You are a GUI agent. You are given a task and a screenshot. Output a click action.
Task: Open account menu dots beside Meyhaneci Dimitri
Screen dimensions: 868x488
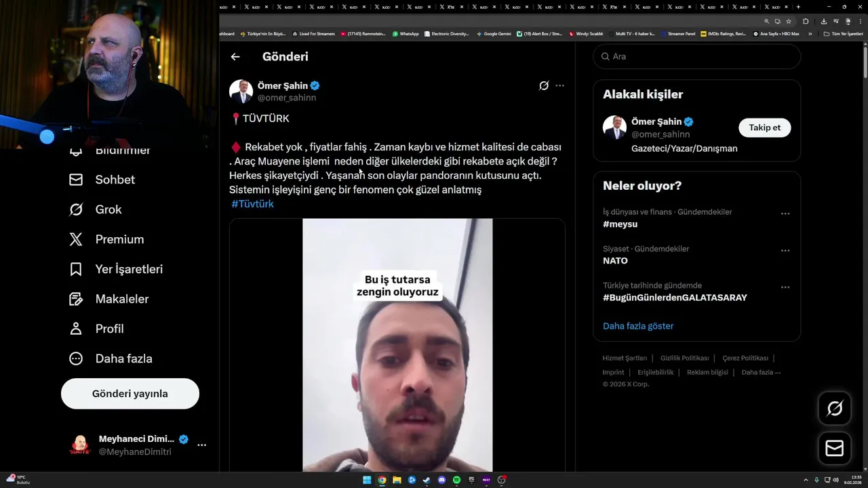pos(201,445)
